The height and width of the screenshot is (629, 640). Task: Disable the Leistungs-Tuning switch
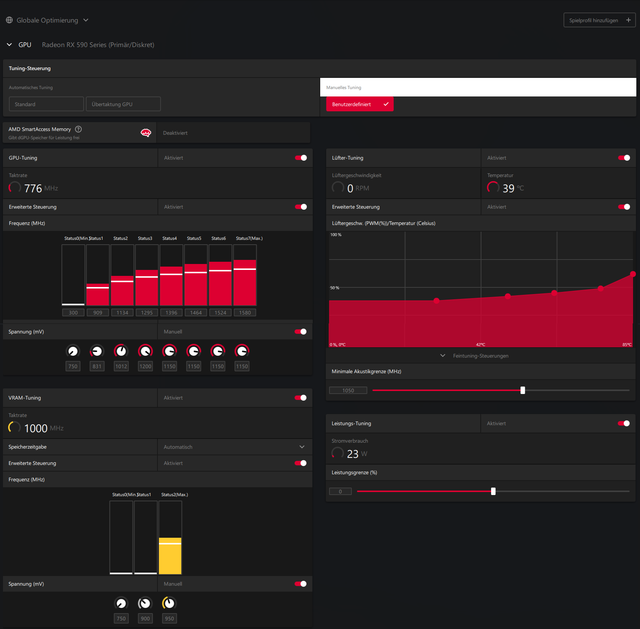(624, 423)
